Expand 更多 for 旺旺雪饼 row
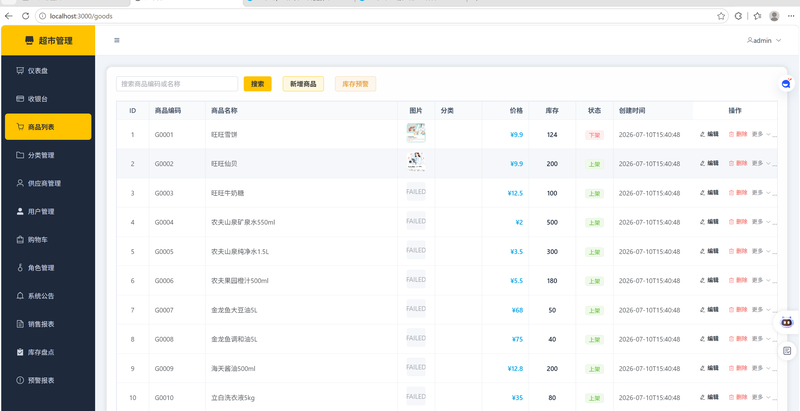The height and width of the screenshot is (411, 800). click(761, 134)
